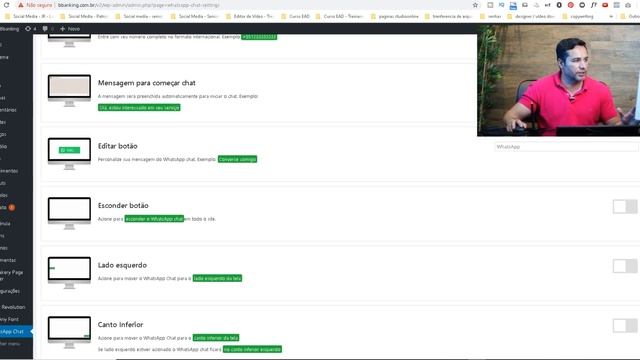Click the plus icon beside Novo

click(62, 29)
